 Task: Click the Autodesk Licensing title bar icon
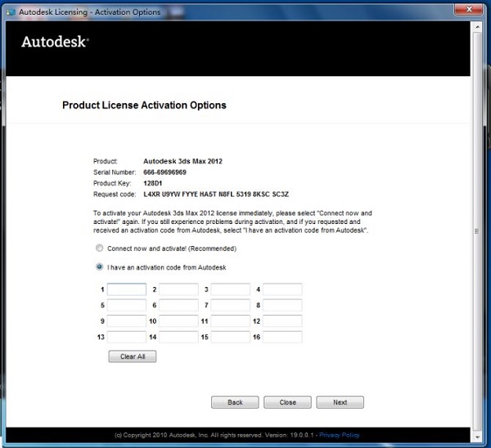click(11, 10)
